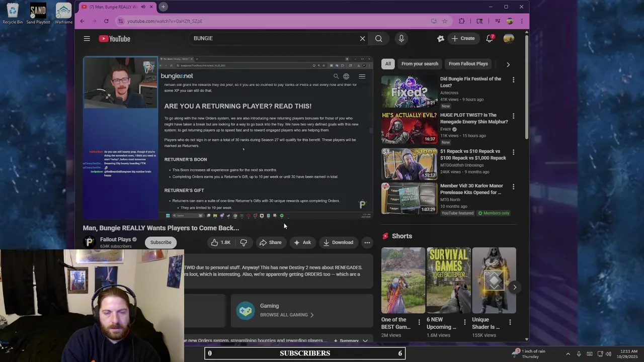The width and height of the screenshot is (644, 362).
Task: Open options for HUGE PLOT TWIST video
Action: (513, 116)
